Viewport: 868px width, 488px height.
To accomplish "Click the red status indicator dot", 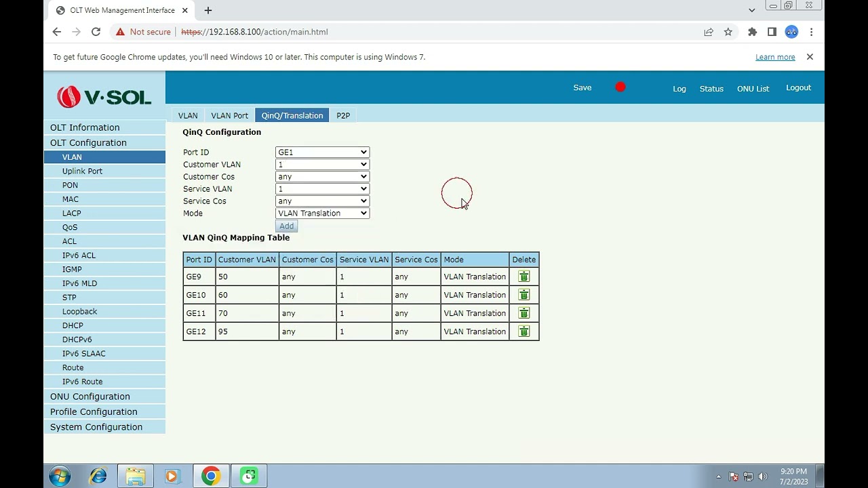I will pos(620,87).
